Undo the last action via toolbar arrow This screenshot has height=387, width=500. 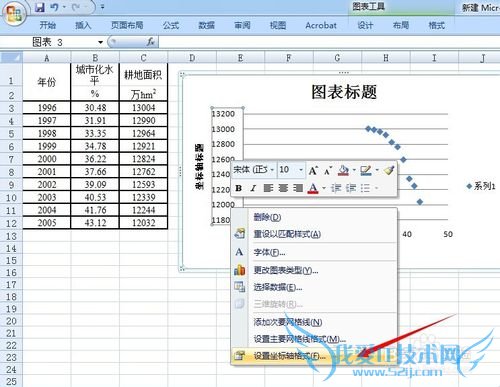pos(55,7)
